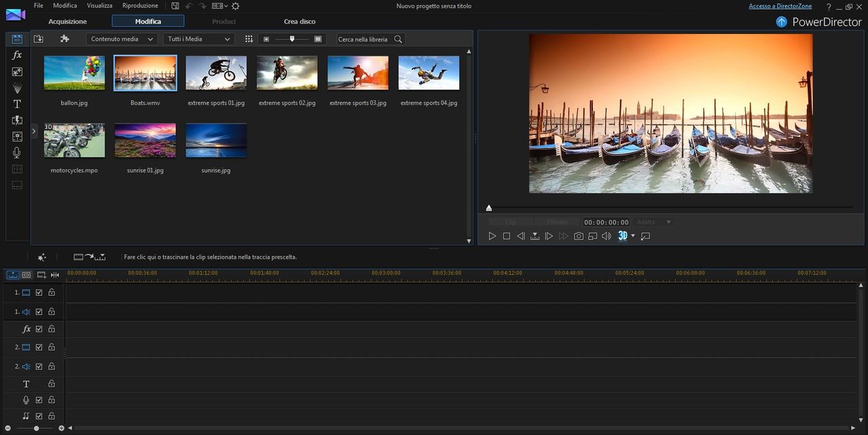868x435 pixels.
Task: Click the plug-ins puzzle piece icon
Action: click(65, 39)
